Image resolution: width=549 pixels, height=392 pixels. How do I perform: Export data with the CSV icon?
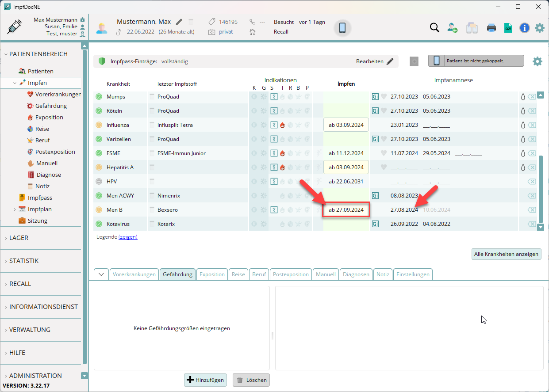click(508, 28)
